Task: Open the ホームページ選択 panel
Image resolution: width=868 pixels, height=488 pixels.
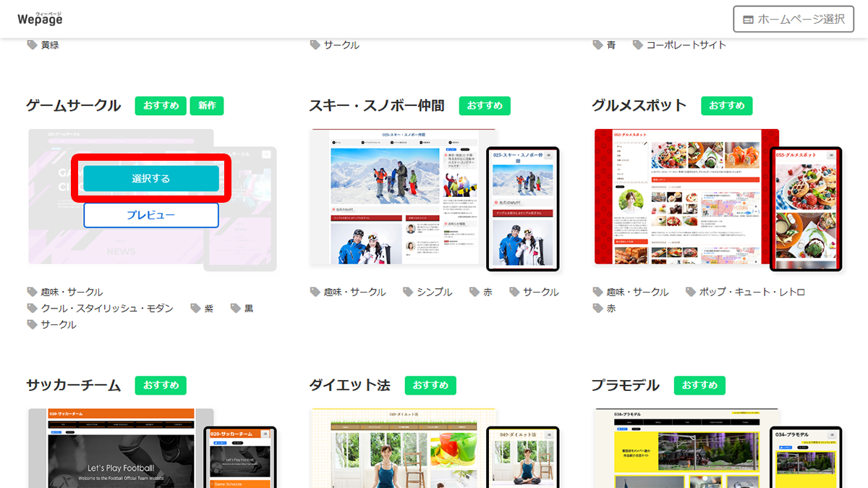Action: [x=793, y=20]
